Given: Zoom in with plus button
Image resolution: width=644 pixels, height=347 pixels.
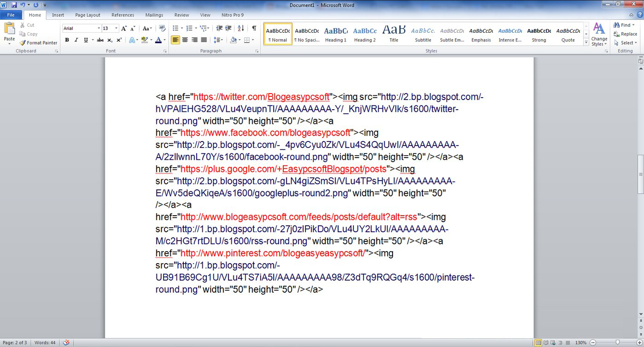Looking at the screenshot, I should (x=638, y=342).
